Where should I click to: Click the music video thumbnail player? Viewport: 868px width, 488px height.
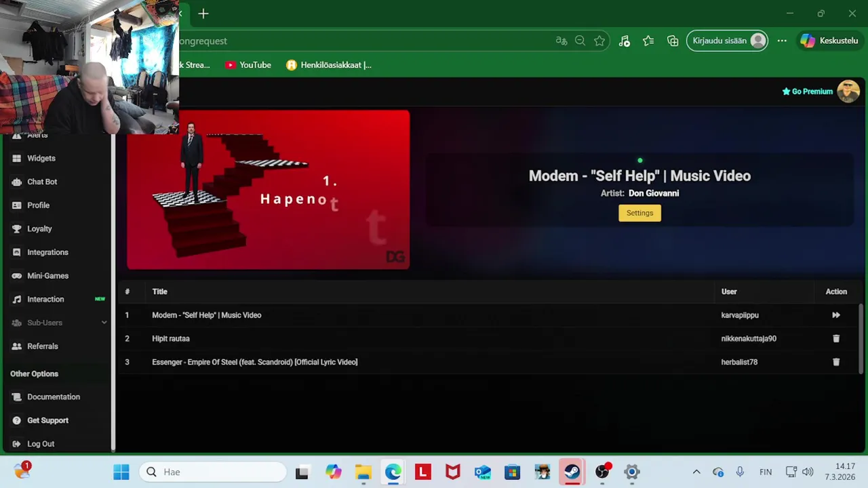[268, 190]
